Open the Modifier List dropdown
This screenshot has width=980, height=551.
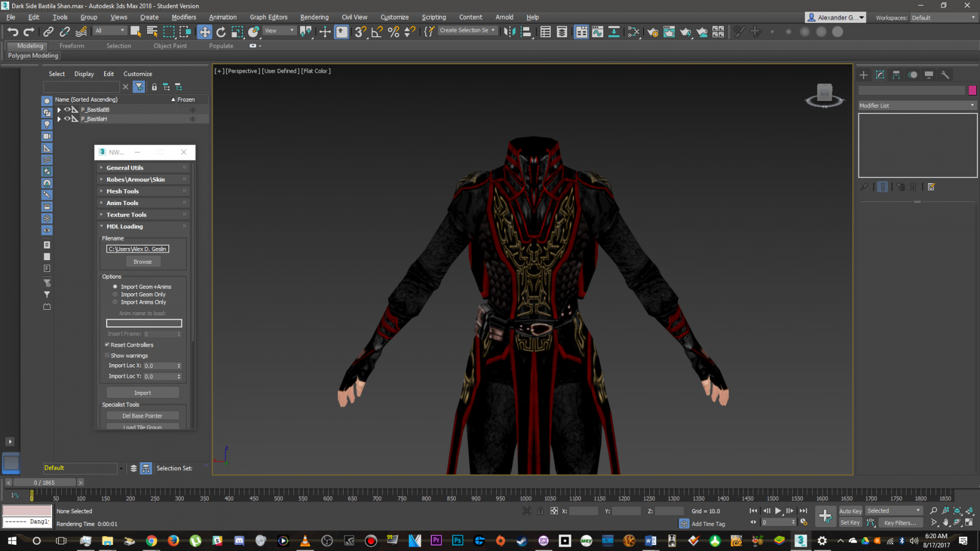[x=917, y=105]
